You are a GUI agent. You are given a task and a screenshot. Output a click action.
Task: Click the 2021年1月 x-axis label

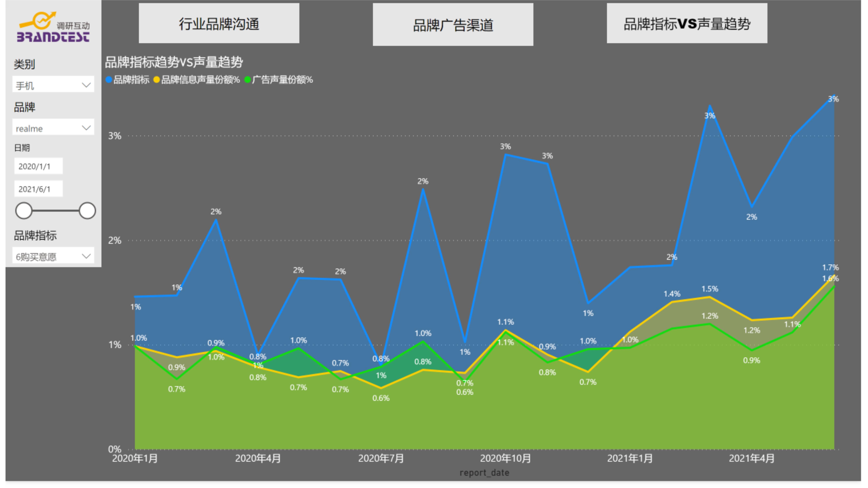(630, 458)
